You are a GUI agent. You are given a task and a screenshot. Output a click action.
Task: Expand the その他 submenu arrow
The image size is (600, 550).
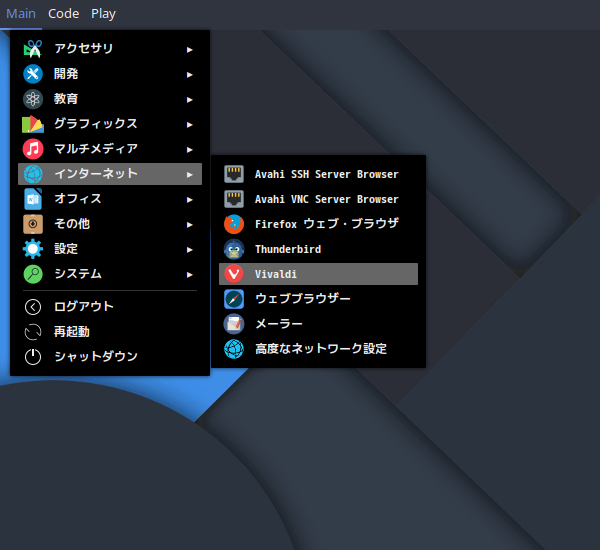pos(189,225)
